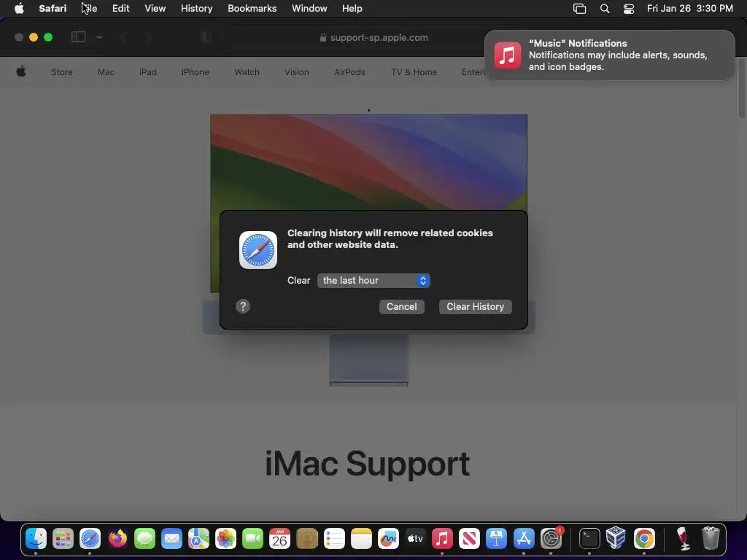Open the AirPods link in Apple nav
The image size is (747, 560).
[x=349, y=72]
